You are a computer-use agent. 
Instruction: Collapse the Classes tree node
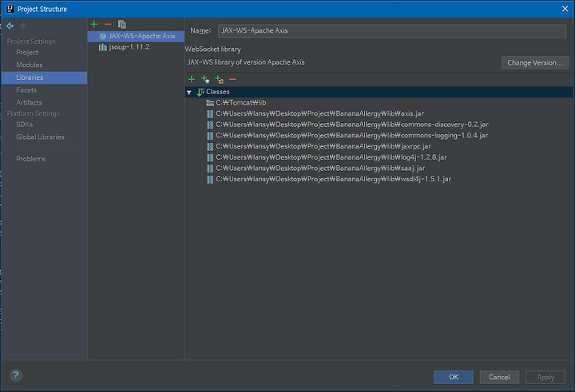coord(189,92)
